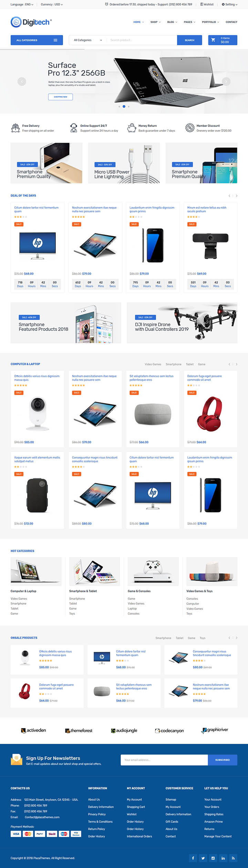Expand the Setting dropdown
248x868 pixels.
[x=229, y=4]
